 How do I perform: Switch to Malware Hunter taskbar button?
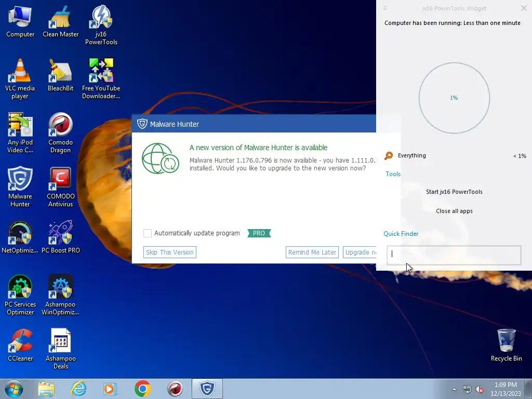click(x=207, y=389)
